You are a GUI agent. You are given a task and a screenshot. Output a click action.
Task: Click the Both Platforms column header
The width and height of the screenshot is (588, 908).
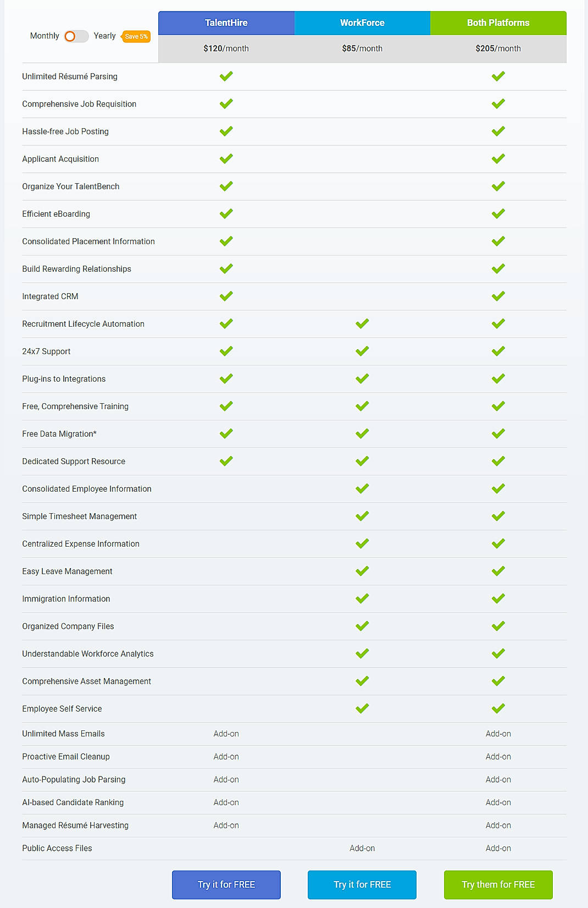click(498, 23)
